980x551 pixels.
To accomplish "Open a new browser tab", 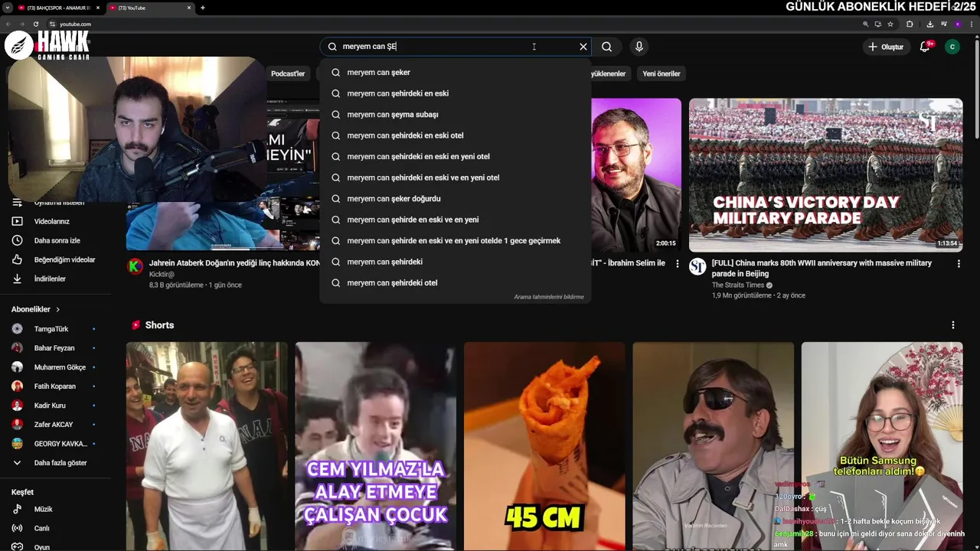I will (202, 8).
